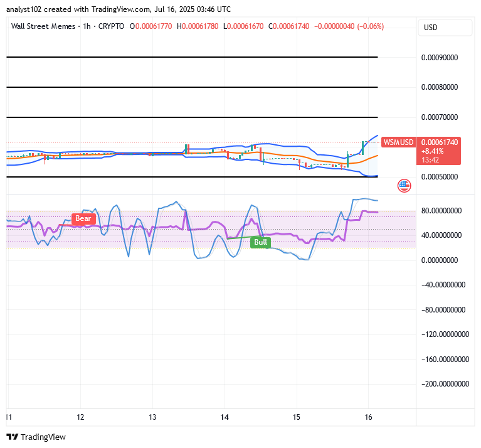This screenshot has width=481, height=448.
Task: Click the TradingView logo at bottom left
Action: 36,437
